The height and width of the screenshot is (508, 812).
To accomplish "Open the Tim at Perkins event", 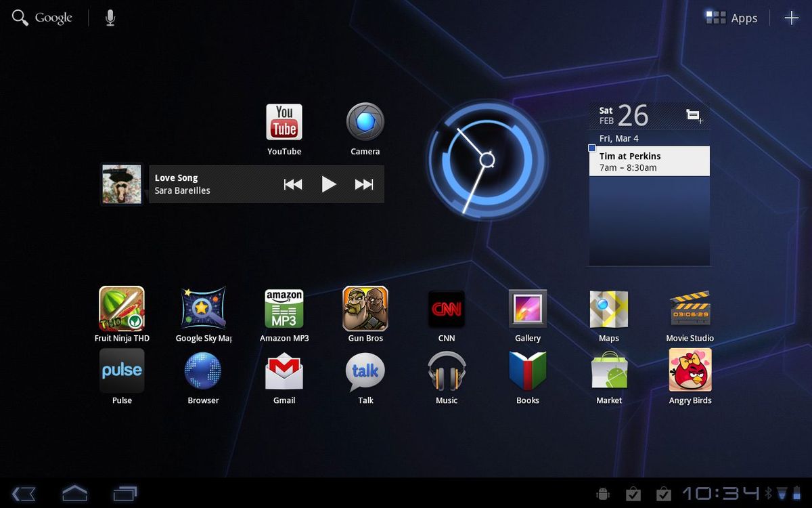I will (649, 161).
